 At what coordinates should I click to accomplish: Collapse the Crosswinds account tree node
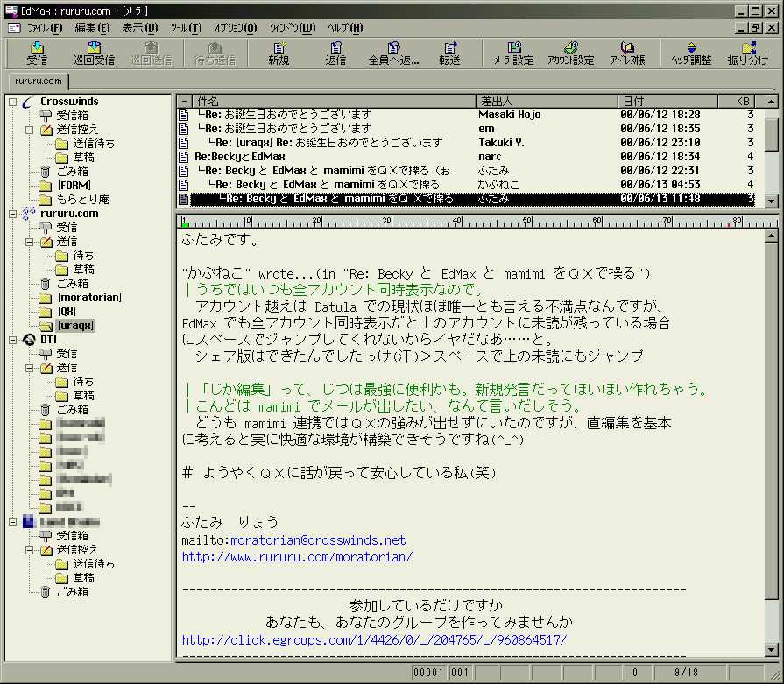(x=13, y=102)
